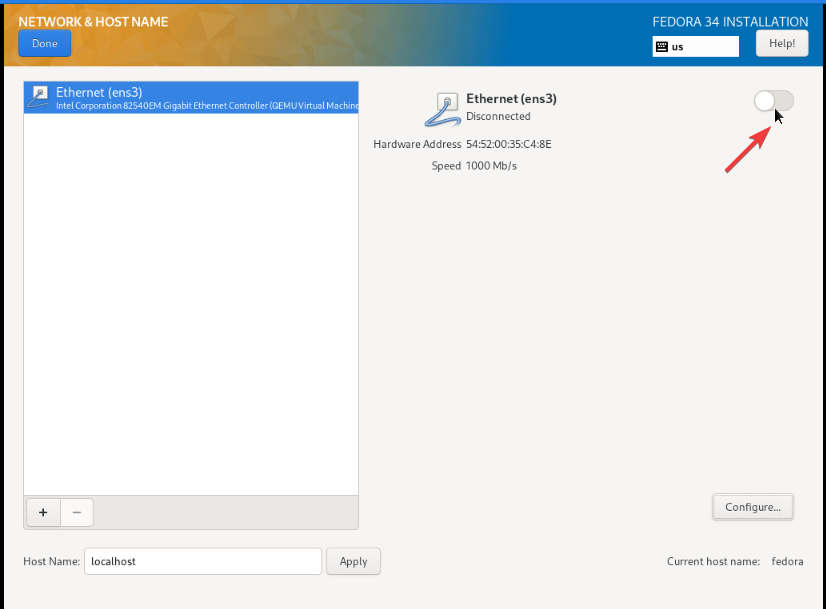Toggle the Ethernet (ens3) connection switch
This screenshot has height=609, width=826.
click(x=773, y=101)
